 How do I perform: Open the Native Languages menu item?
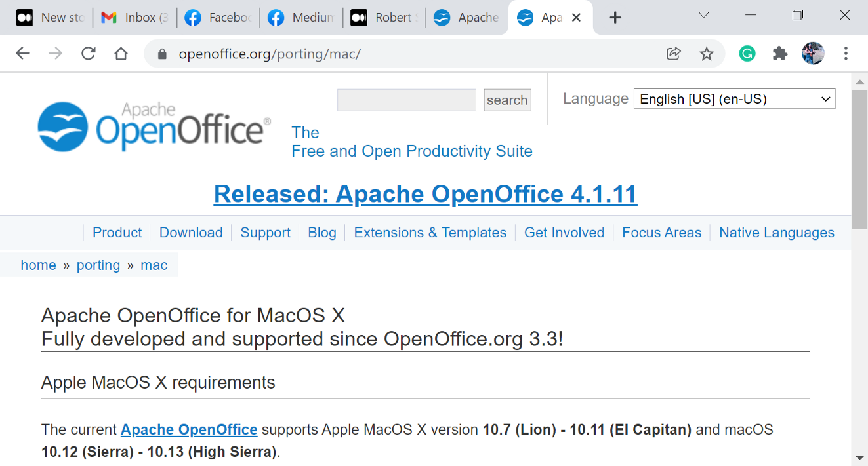coord(777,233)
